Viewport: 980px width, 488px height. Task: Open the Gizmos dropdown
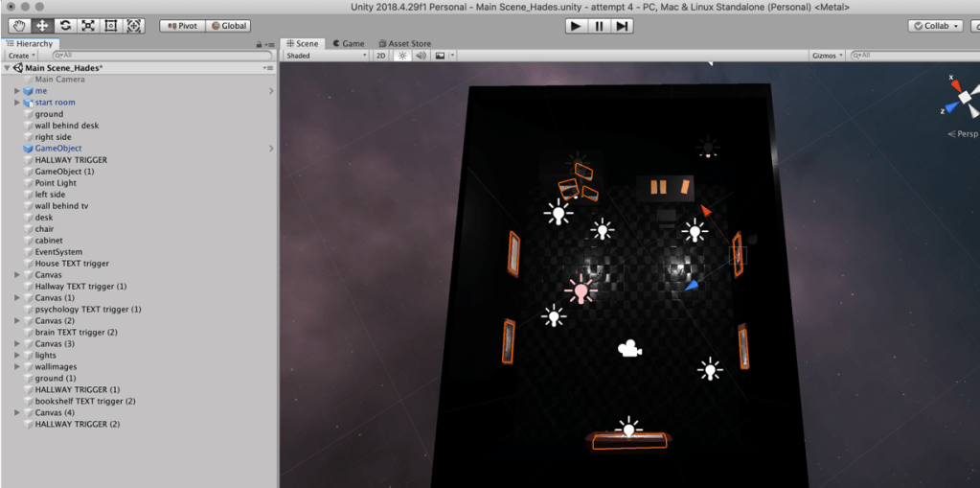tap(828, 56)
